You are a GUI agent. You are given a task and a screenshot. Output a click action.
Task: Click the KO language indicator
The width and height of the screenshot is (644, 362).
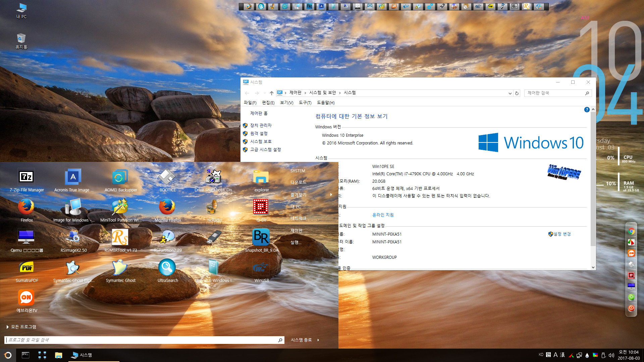tap(541, 355)
